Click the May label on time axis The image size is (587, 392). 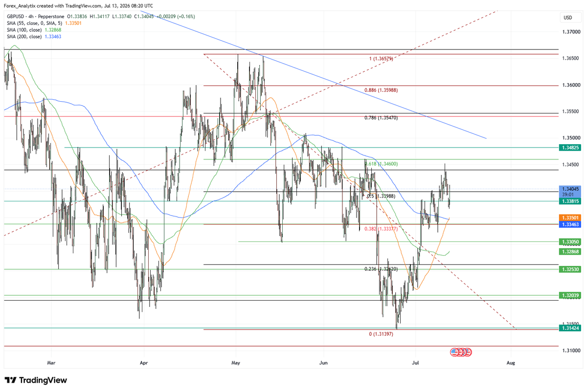coord(236,363)
